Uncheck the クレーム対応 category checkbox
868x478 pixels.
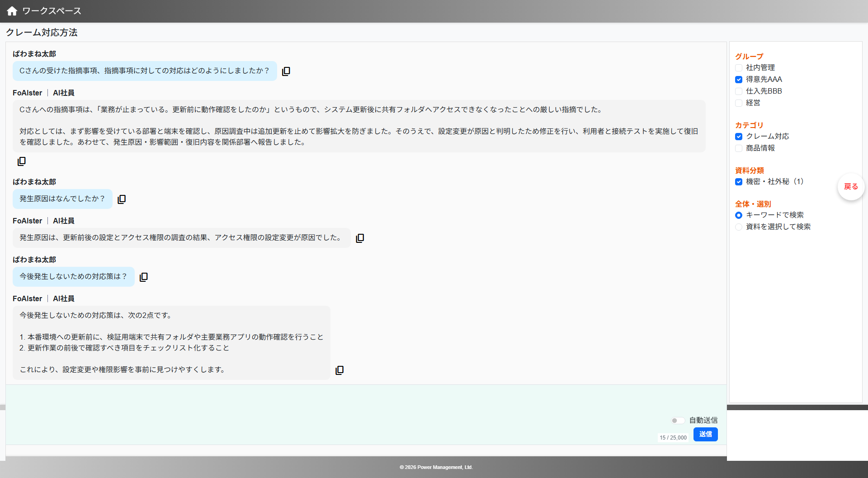(739, 137)
